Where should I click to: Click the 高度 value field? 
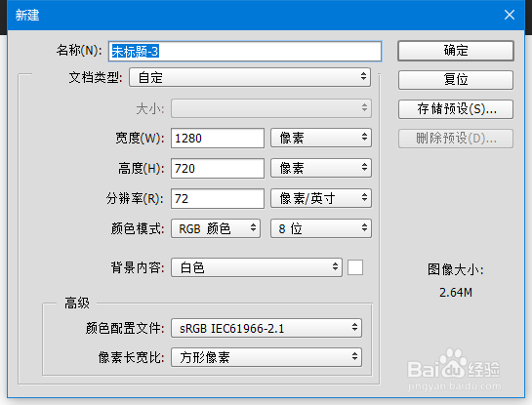[x=218, y=168]
